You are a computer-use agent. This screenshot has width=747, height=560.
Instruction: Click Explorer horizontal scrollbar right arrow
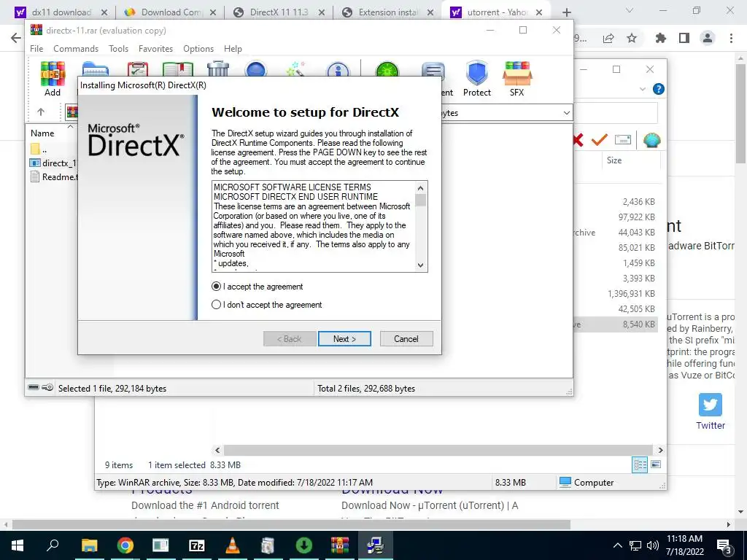tap(660, 450)
